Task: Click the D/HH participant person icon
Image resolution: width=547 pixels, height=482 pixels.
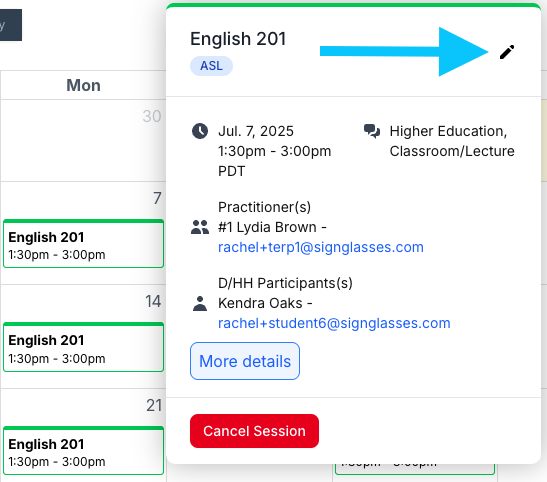Action: coord(200,303)
